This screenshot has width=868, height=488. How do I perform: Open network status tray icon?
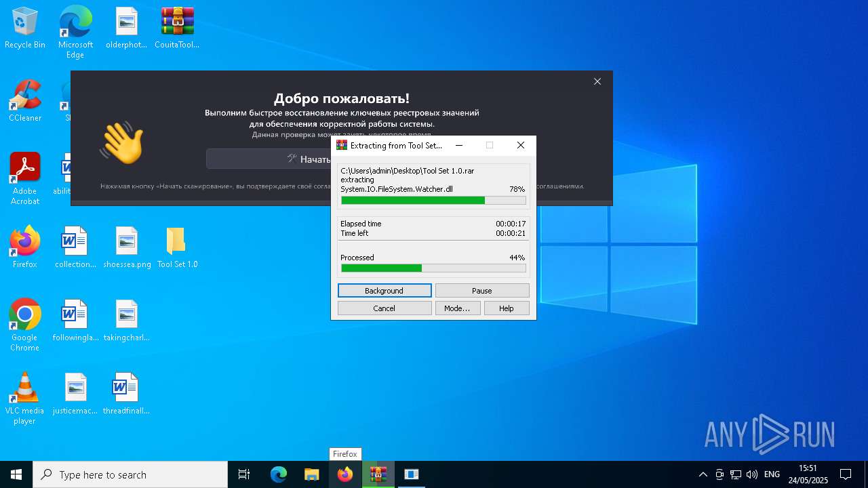coord(736,474)
